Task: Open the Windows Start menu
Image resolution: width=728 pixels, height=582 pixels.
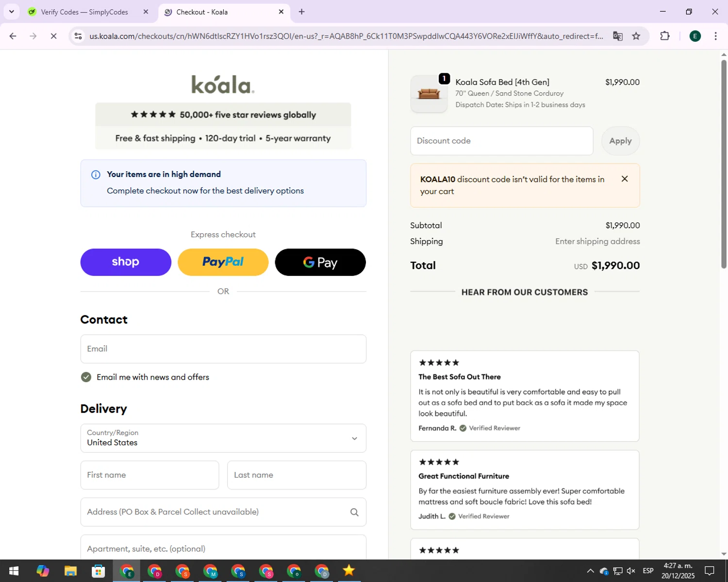Action: (x=14, y=571)
